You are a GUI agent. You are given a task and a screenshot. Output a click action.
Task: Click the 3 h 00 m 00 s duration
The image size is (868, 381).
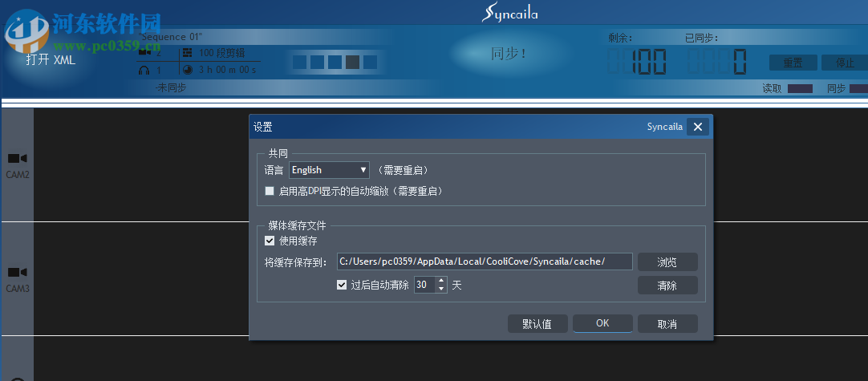tap(227, 71)
